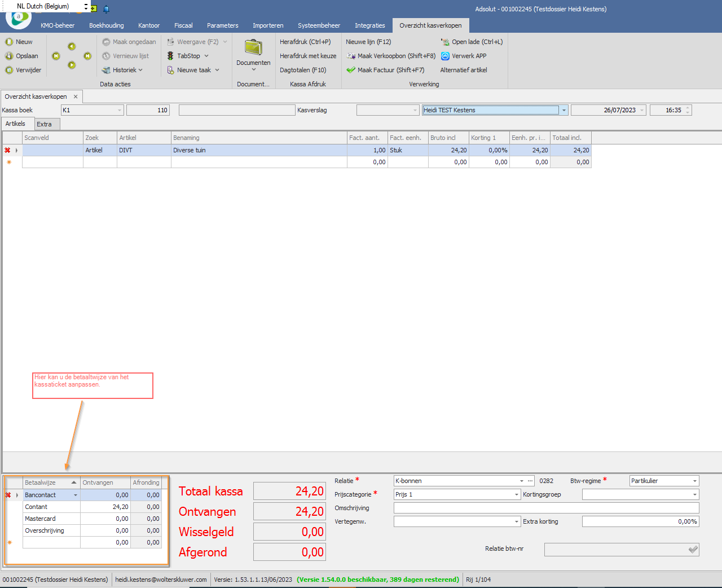Delete the Diverse tuin row with the red X

pos(7,150)
